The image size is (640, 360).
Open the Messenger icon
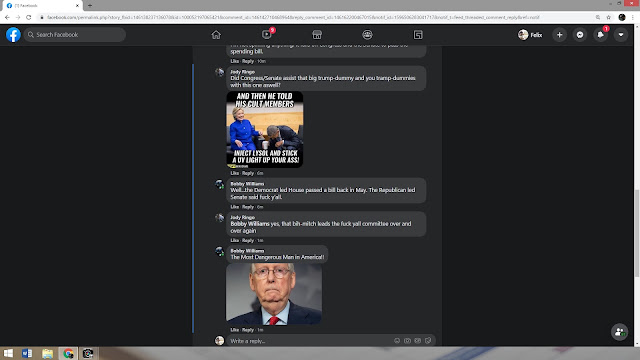tap(580, 35)
